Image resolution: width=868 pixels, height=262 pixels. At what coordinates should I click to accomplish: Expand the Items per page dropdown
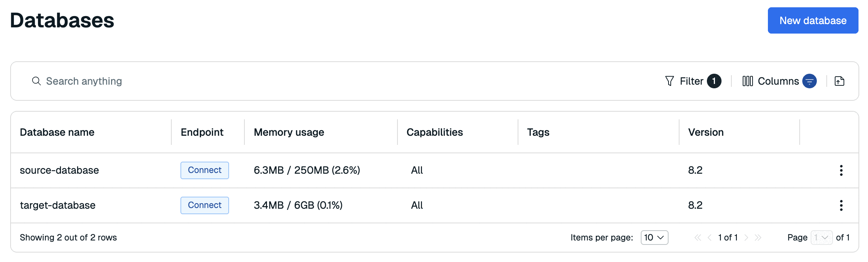pos(654,238)
